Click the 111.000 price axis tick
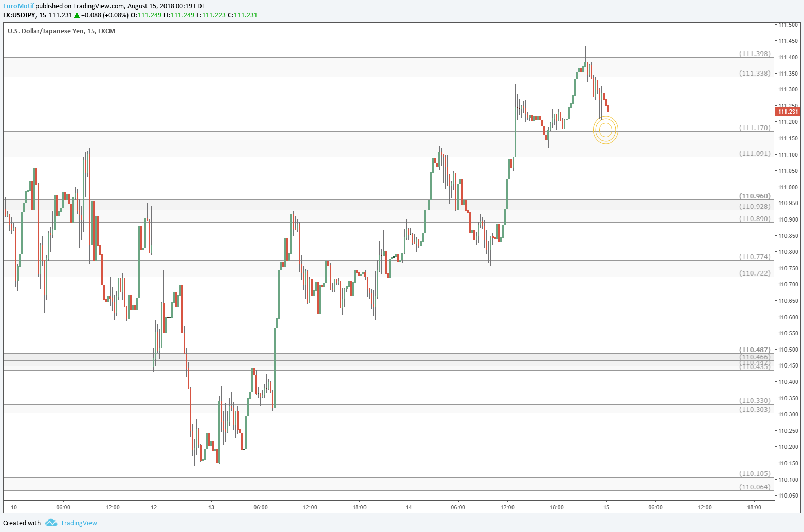 pos(788,187)
